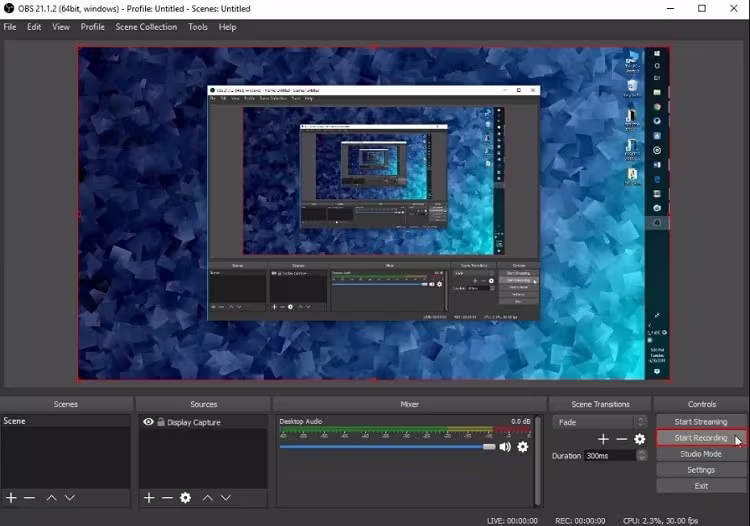Click the display capture preview canvas
Screen dimensions: 750x526
point(374,213)
